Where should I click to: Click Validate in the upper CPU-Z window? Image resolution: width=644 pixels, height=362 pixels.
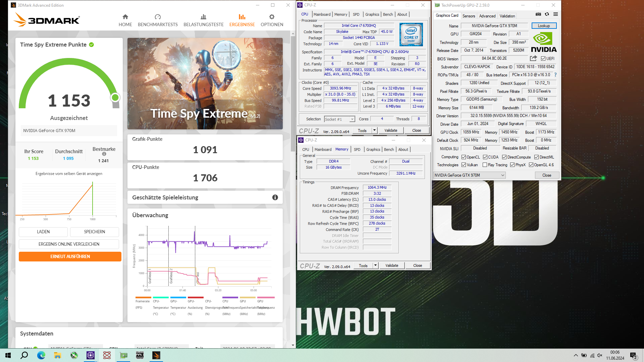click(x=391, y=130)
